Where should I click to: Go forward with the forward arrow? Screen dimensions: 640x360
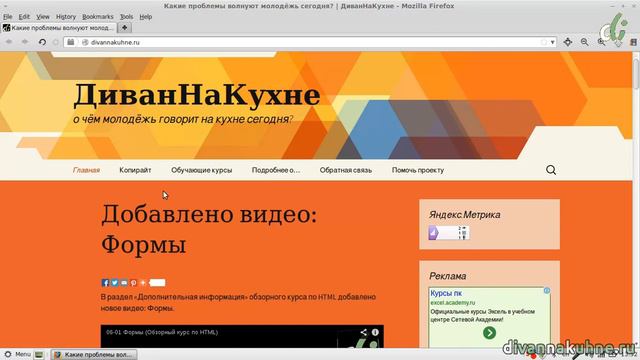[x=25, y=42]
